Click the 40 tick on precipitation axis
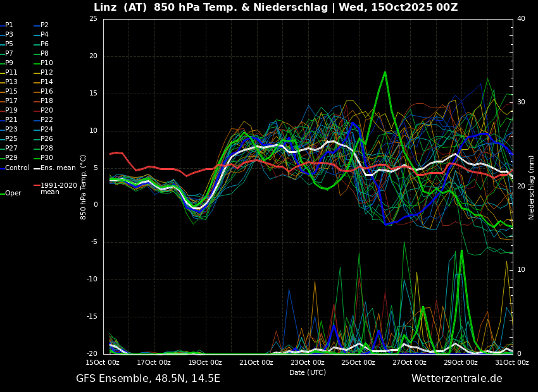538x392 pixels. [x=521, y=19]
